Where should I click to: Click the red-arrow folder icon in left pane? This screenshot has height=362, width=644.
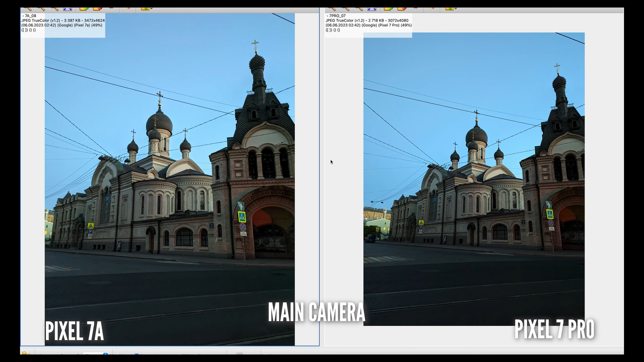(x=97, y=8)
